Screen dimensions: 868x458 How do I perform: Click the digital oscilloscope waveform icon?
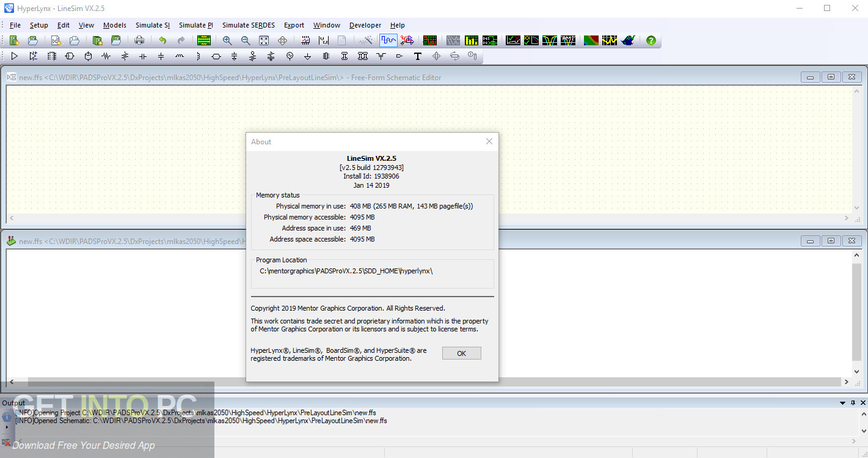pos(388,40)
